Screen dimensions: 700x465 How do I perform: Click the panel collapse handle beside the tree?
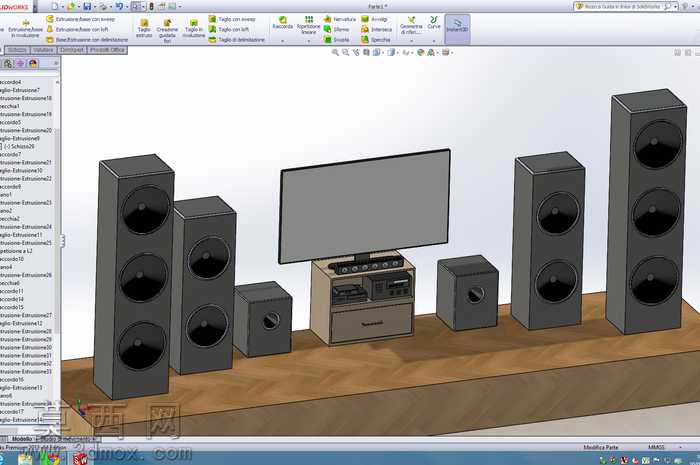[x=62, y=241]
